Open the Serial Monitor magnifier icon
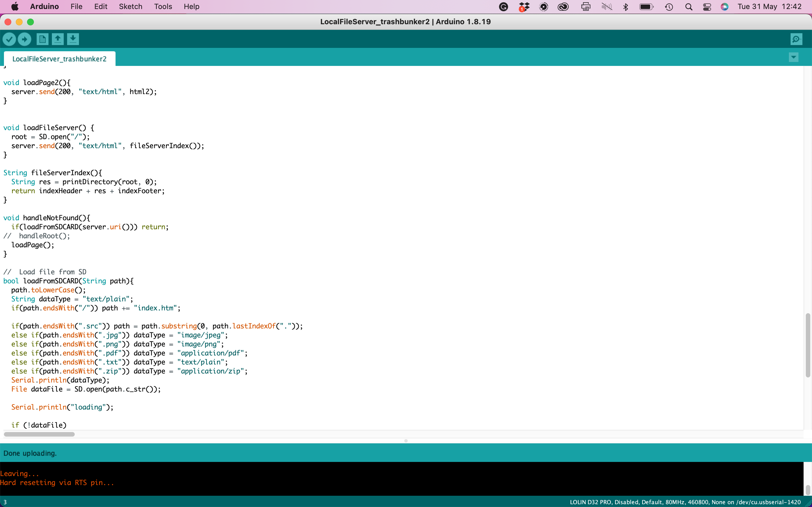The width and height of the screenshot is (812, 507). (x=796, y=39)
